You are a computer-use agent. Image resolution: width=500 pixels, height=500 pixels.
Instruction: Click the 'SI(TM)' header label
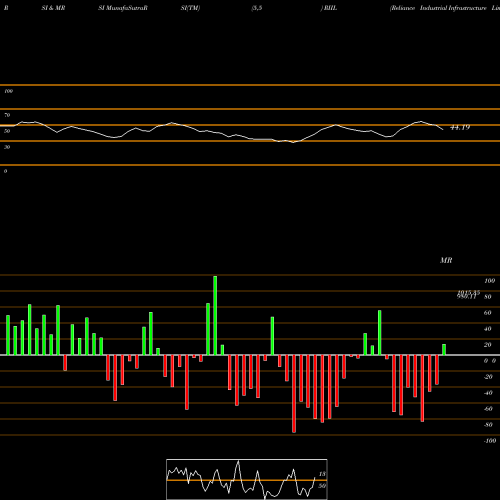point(190,8)
